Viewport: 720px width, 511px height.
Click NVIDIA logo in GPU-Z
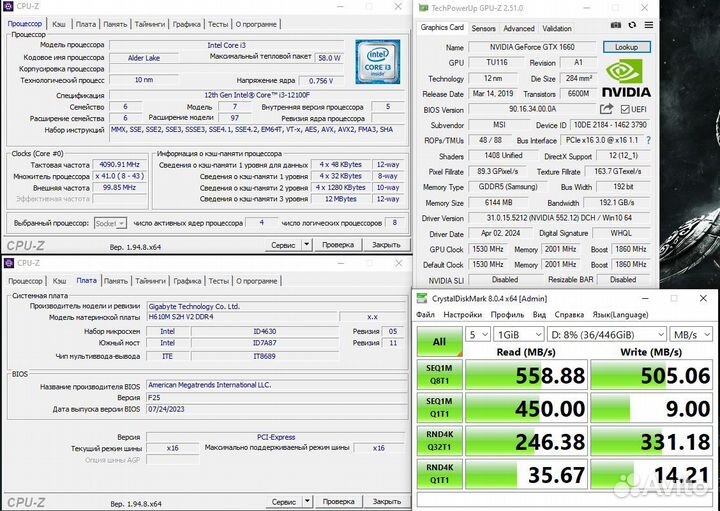(626, 79)
